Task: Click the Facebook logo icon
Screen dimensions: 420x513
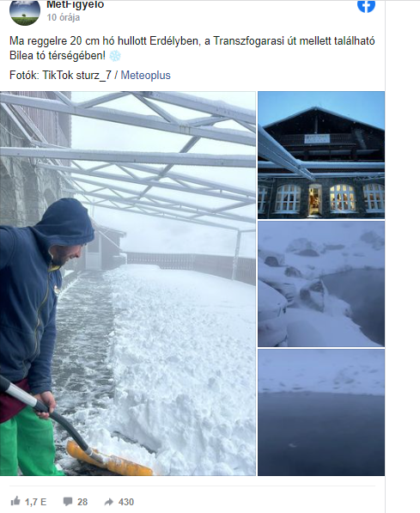Action: [366, 6]
